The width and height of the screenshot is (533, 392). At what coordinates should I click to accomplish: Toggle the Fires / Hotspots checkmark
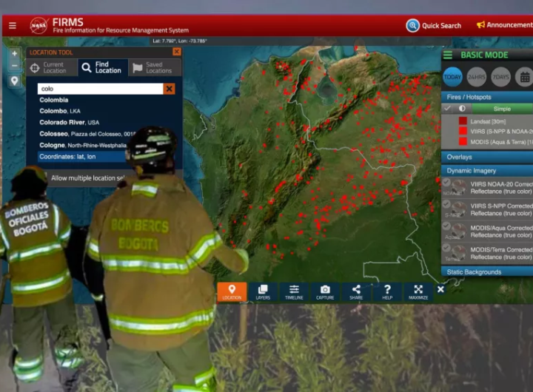click(447, 109)
